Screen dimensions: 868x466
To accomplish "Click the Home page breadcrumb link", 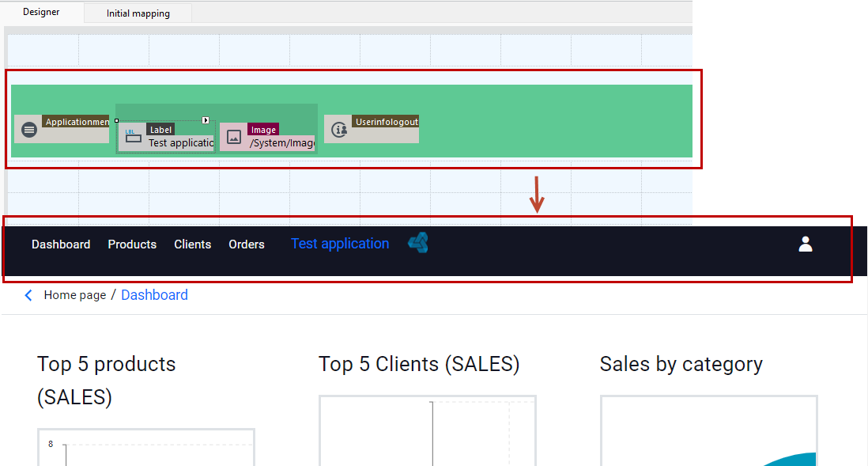I will pyautogui.click(x=75, y=295).
